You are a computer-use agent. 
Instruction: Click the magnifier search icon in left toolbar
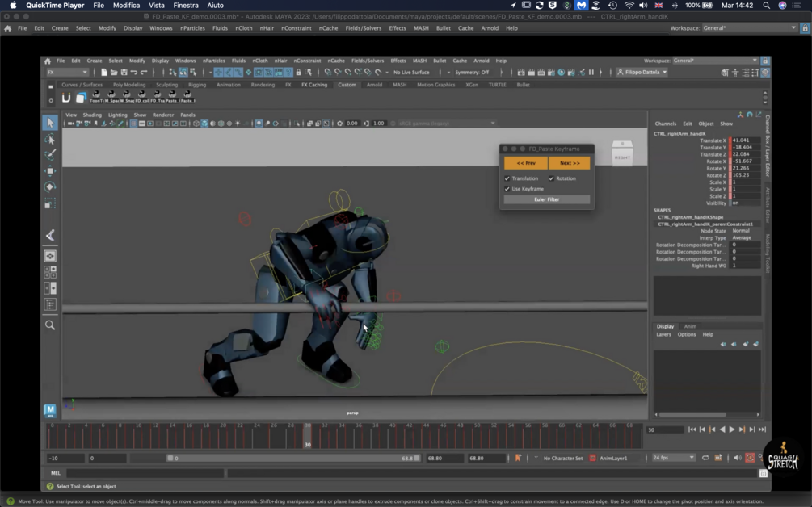click(x=50, y=325)
